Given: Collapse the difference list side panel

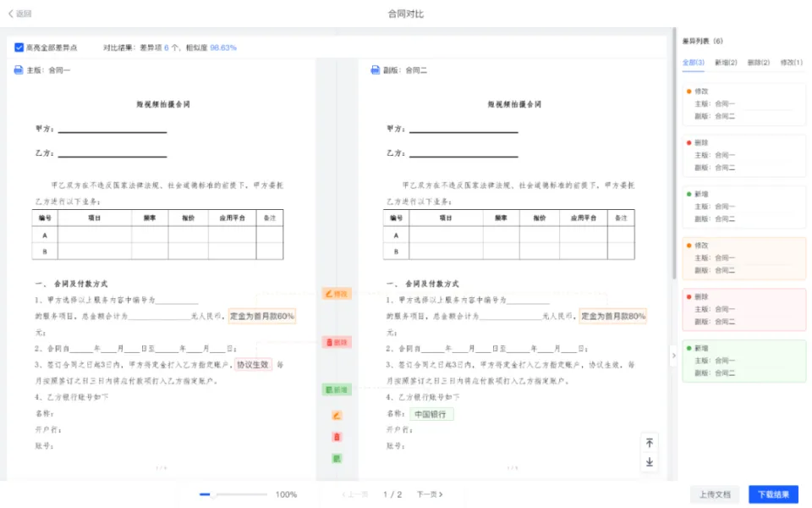Looking at the screenshot, I should click(674, 356).
